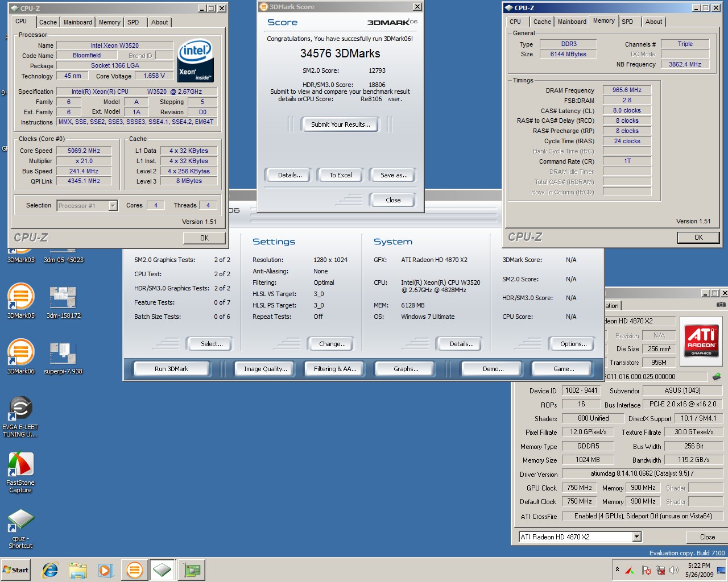The width and height of the screenshot is (728, 582).
Task: Switch to GPU-Z taskbar button
Action: click(x=192, y=570)
